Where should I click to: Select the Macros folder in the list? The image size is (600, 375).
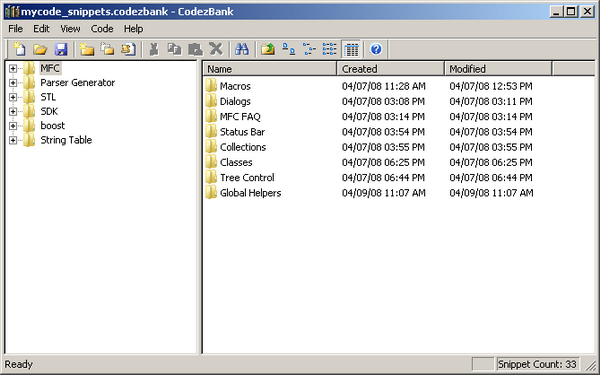tap(235, 86)
